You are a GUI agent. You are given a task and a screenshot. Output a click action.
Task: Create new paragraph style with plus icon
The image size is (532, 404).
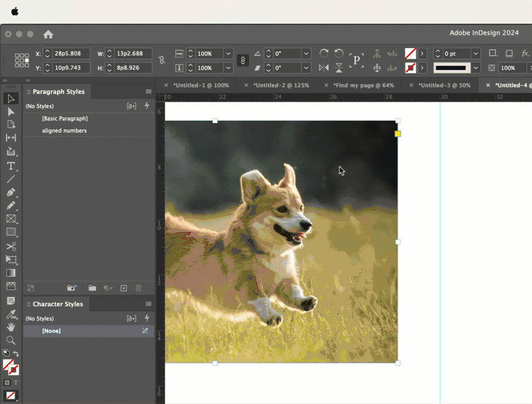pos(123,288)
